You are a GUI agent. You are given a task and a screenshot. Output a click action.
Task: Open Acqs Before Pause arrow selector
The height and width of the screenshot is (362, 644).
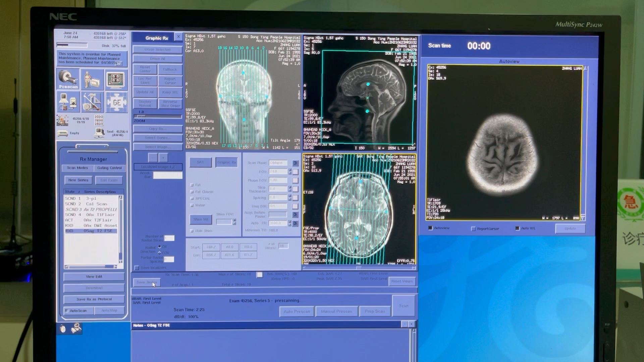(295, 215)
